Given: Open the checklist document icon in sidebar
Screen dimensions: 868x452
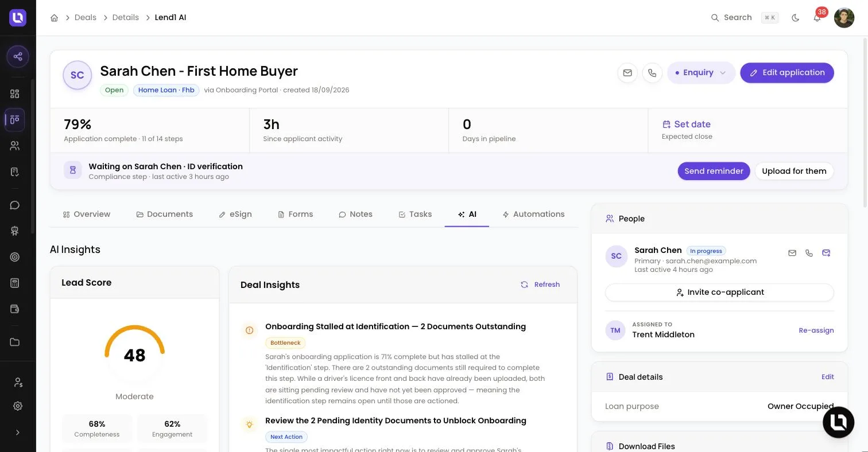Looking at the screenshot, I should pyautogui.click(x=15, y=172).
